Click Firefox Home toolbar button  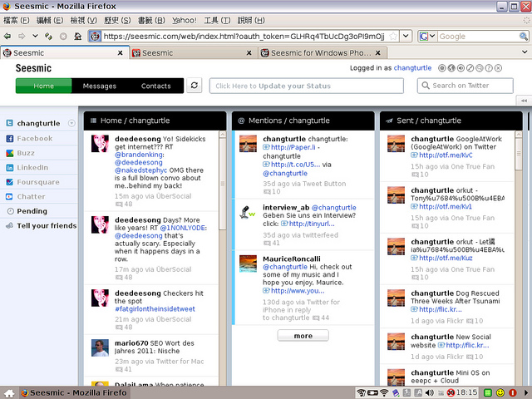point(77,36)
